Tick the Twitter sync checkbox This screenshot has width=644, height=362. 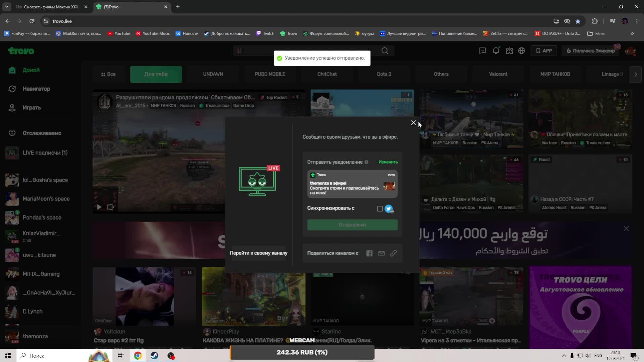point(380,209)
